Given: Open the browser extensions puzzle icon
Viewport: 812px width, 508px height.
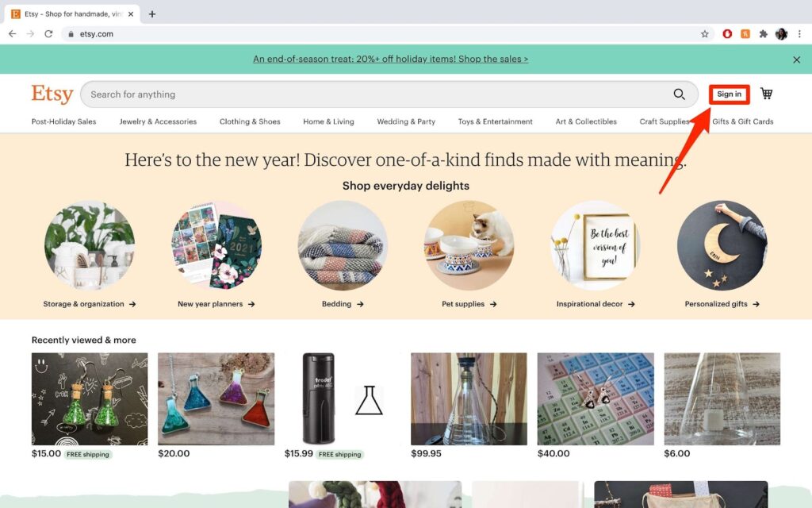Looking at the screenshot, I should [x=763, y=34].
